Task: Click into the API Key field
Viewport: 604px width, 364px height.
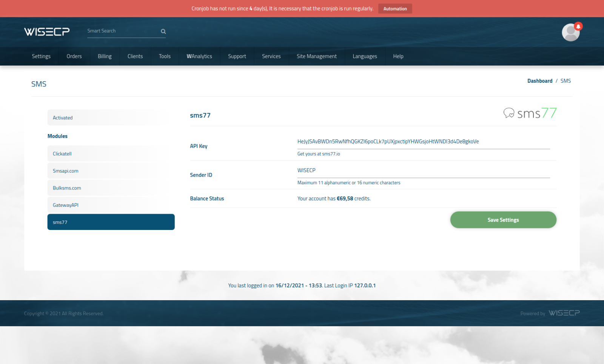Action: (x=424, y=142)
